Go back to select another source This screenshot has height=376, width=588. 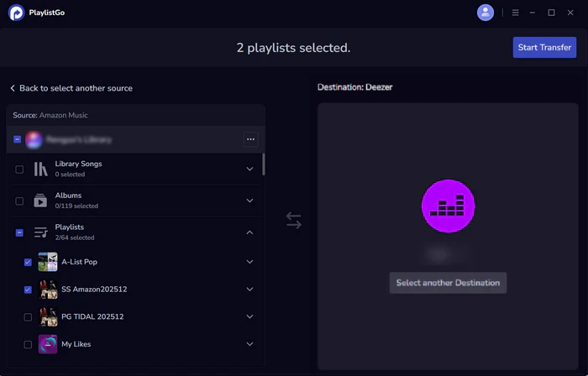(71, 88)
